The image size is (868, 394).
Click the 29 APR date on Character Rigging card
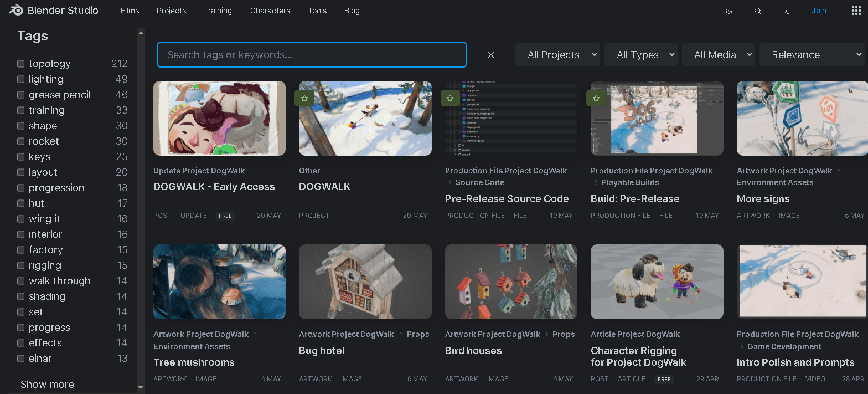(707, 379)
